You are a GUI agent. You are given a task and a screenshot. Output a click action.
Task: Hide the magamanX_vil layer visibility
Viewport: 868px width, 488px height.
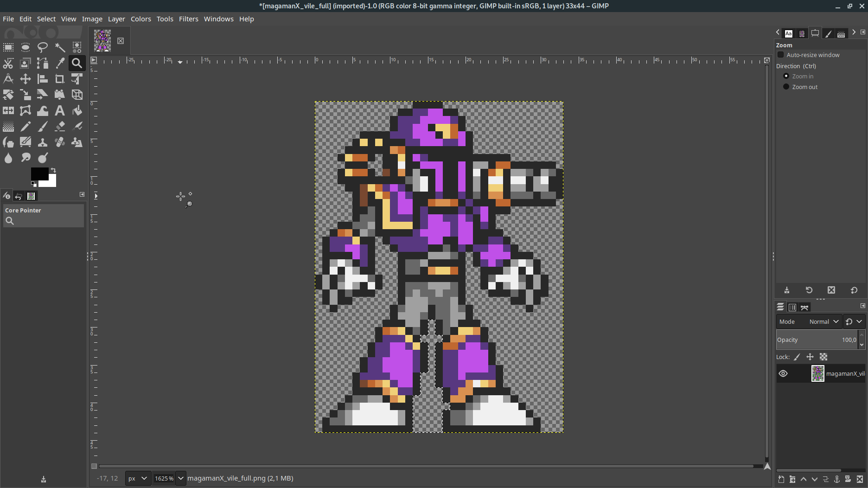pyautogui.click(x=784, y=373)
